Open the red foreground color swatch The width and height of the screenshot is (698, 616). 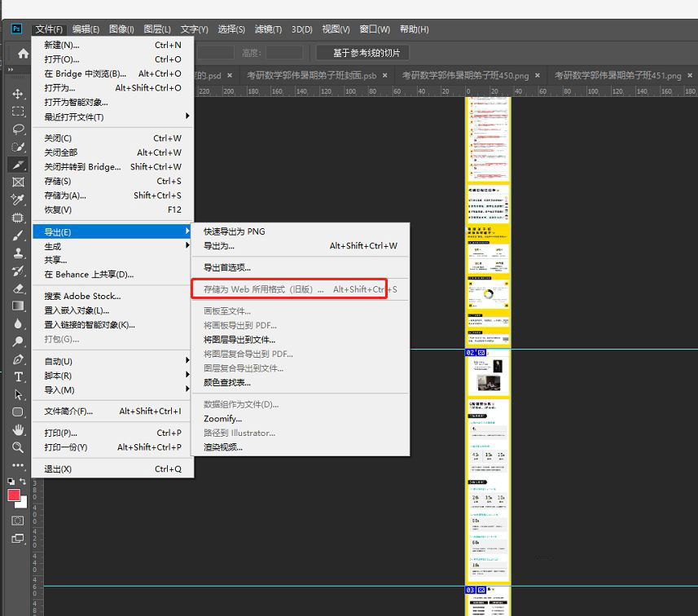click(x=14, y=495)
